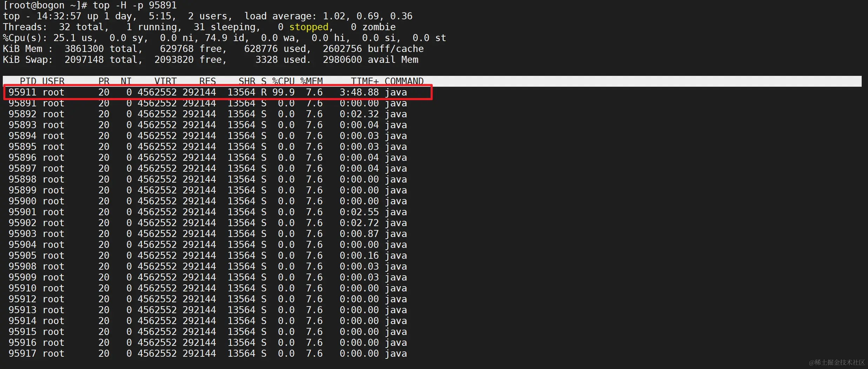Image resolution: width=868 pixels, height=369 pixels.
Task: Click the R state of thread 95911
Action: click(x=264, y=92)
